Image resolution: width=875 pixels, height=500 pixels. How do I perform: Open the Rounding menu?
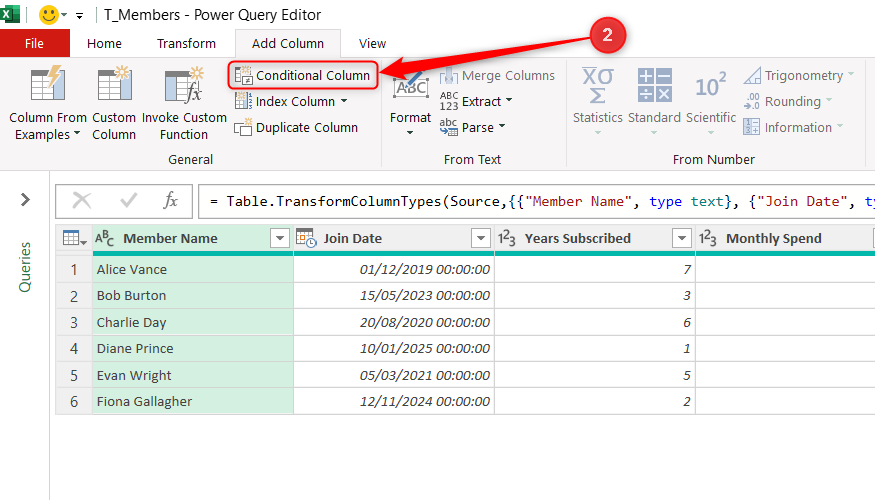(x=788, y=102)
